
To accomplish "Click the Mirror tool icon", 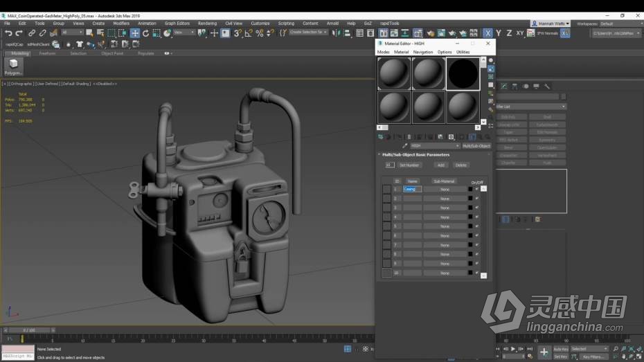I will 336,33.
